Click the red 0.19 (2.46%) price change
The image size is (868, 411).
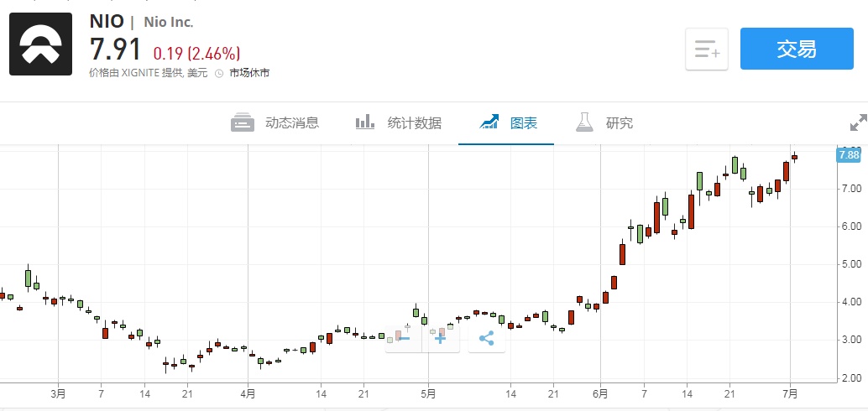click(x=196, y=52)
